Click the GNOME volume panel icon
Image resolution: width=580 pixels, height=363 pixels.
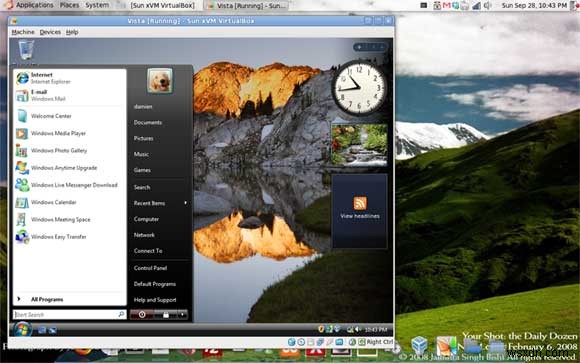tap(488, 6)
